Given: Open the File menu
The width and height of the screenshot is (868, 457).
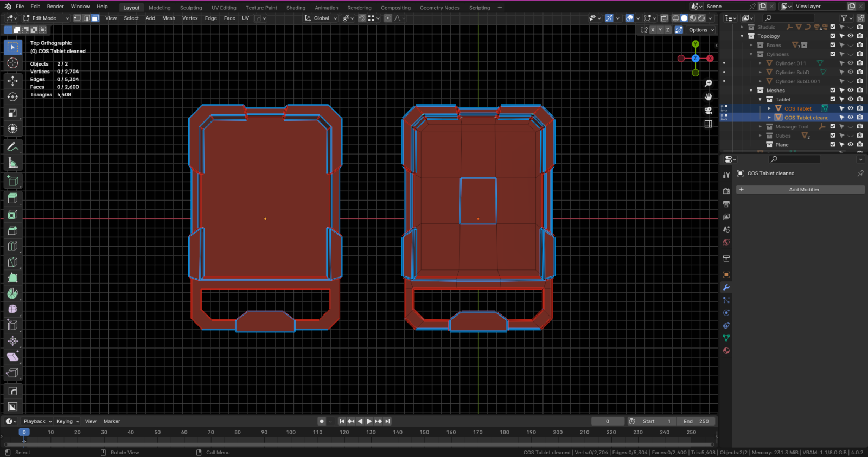Looking at the screenshot, I should (20, 7).
